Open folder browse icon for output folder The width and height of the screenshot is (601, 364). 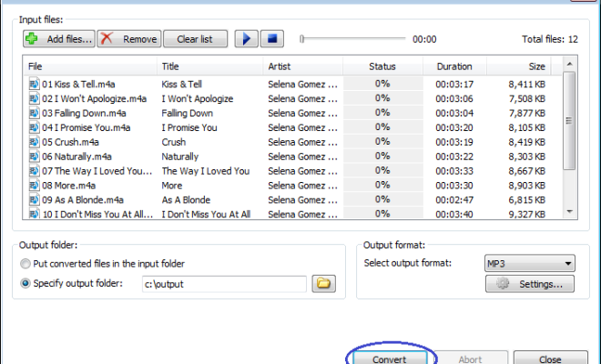323,284
